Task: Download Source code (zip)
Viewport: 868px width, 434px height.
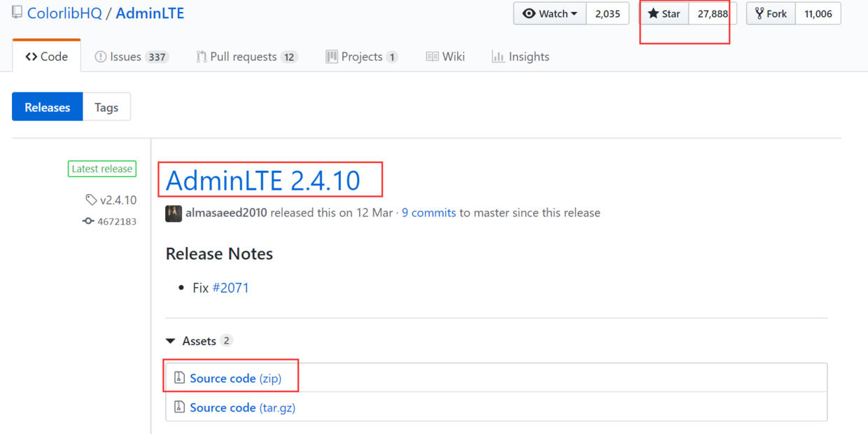Action: tap(236, 378)
